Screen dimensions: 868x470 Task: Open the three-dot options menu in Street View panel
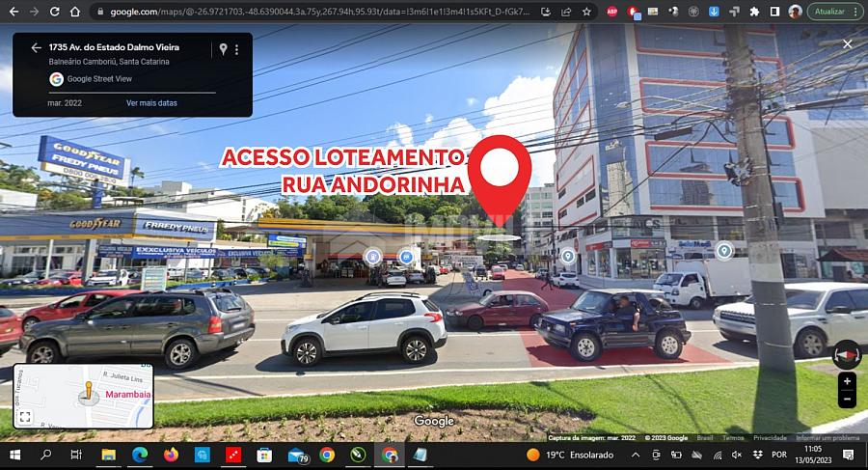(x=236, y=49)
